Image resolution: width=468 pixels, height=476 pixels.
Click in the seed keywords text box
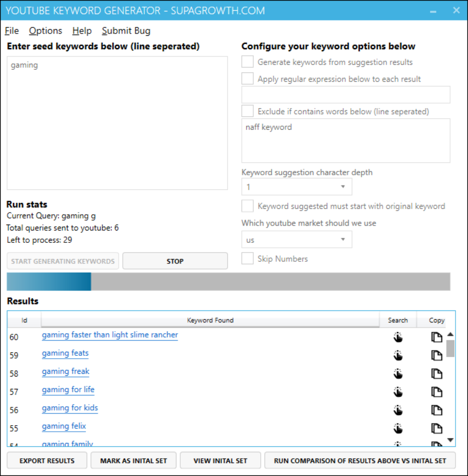point(117,123)
